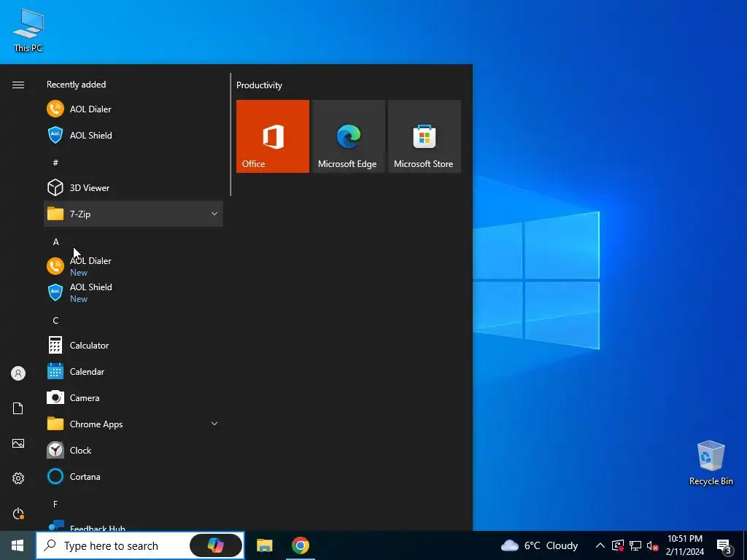The image size is (747, 560).
Task: Open AOL Shield marked New in section A
Action: point(133,292)
